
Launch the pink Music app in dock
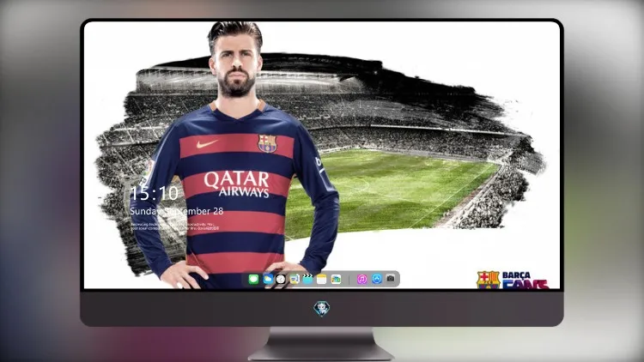pos(361,280)
